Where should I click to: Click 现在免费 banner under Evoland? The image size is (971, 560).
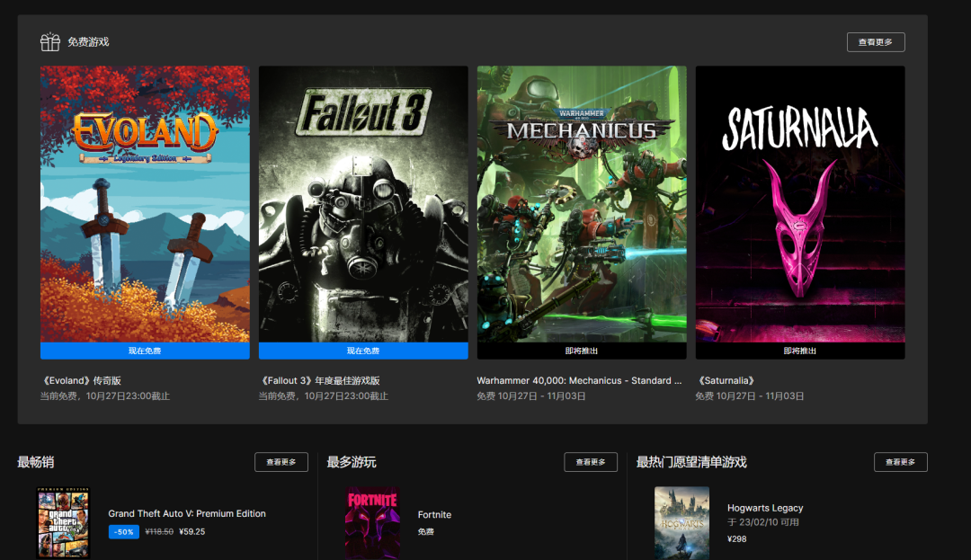pyautogui.click(x=145, y=351)
